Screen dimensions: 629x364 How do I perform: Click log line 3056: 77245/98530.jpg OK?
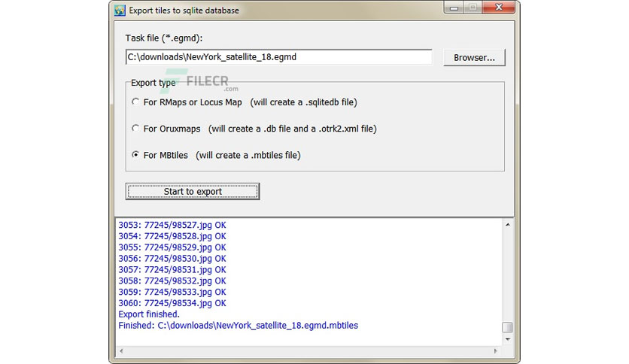172,259
